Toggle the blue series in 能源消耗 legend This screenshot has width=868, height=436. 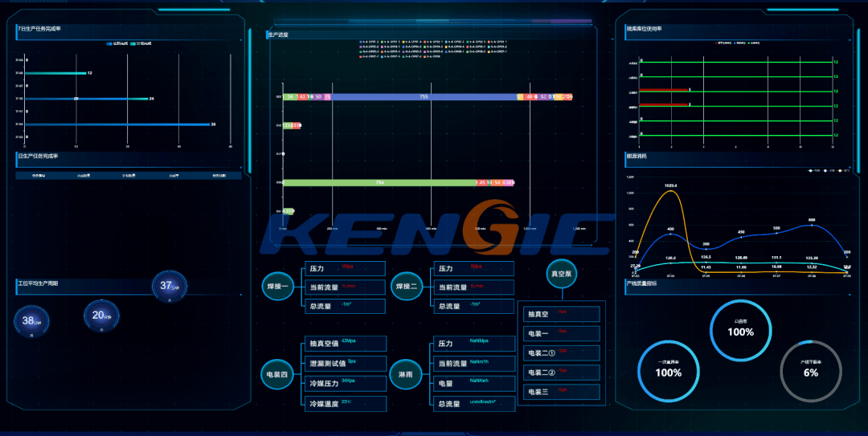pyautogui.click(x=829, y=170)
